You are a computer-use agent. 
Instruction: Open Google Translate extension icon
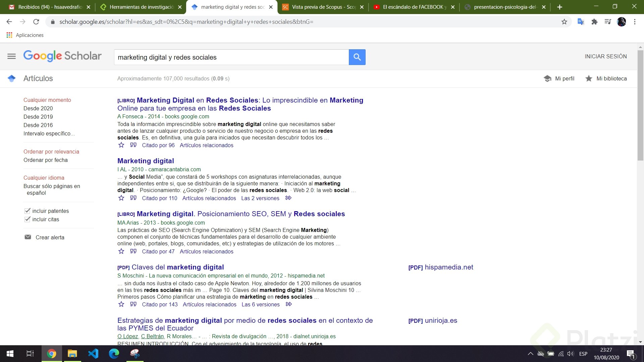[x=581, y=22]
